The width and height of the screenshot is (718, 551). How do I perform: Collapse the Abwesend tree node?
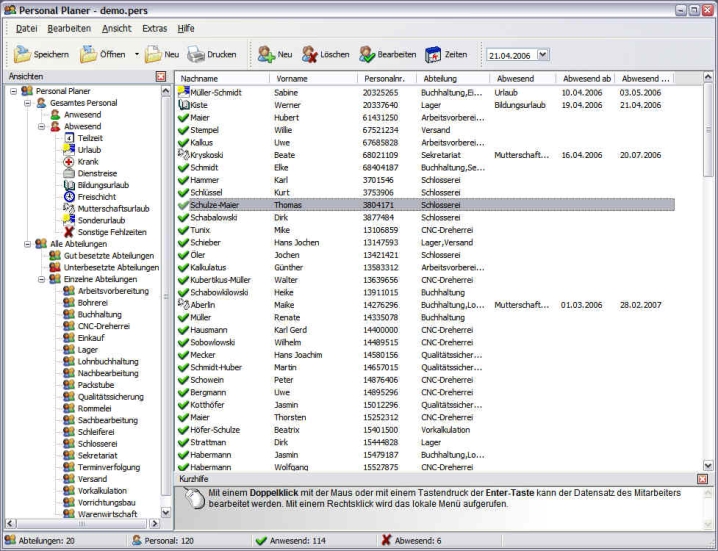click(42, 127)
